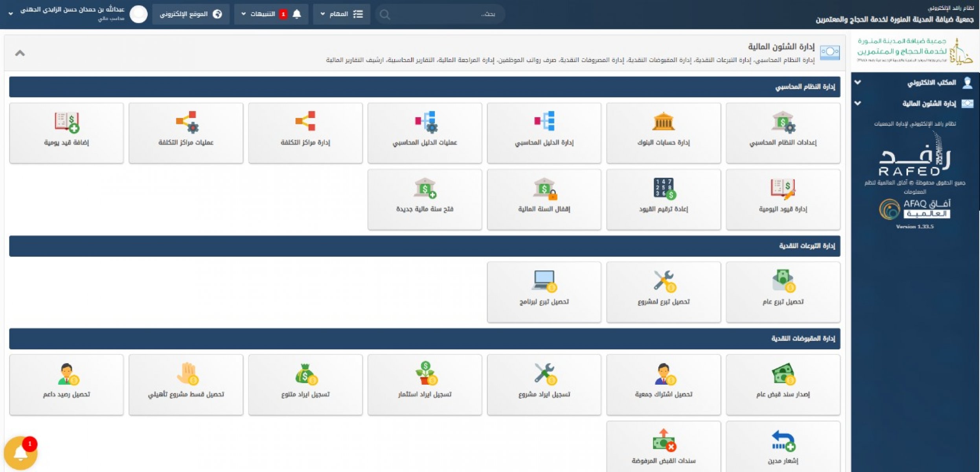
Task: Click the RAFED logo in sidebar
Action: pyautogui.click(x=914, y=154)
